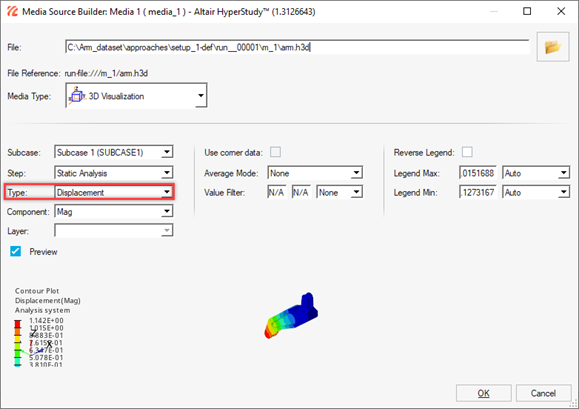The height and width of the screenshot is (409, 579).
Task: Click the 3D Visualization cube icon
Action: [77, 96]
